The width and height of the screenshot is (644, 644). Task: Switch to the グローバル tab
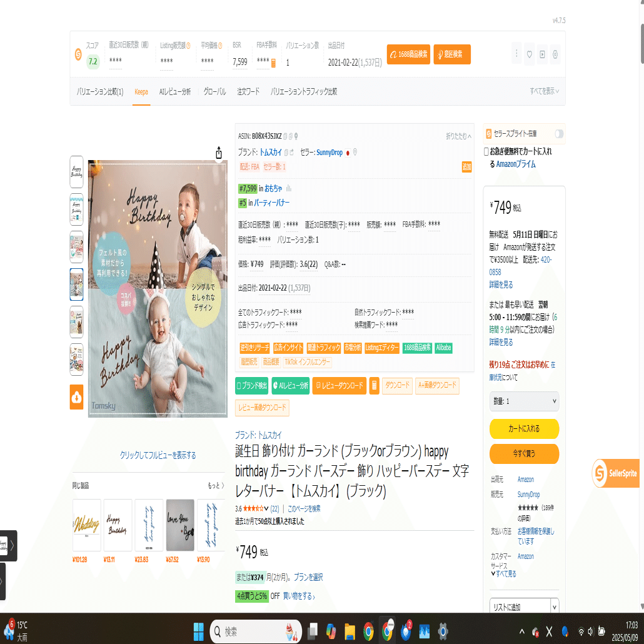coord(215,91)
